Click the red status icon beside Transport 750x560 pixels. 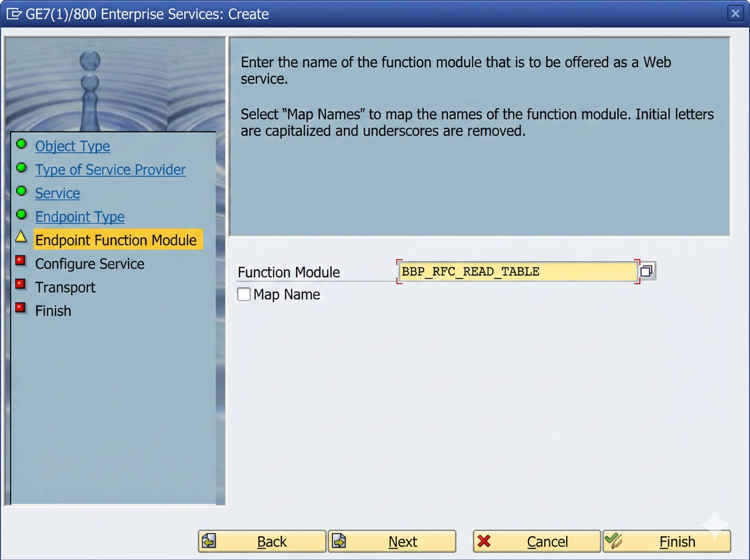[20, 284]
